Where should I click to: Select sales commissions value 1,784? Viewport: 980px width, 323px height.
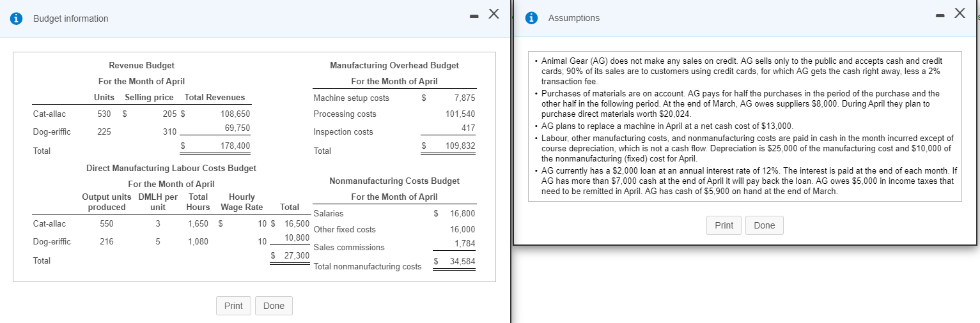(x=465, y=243)
